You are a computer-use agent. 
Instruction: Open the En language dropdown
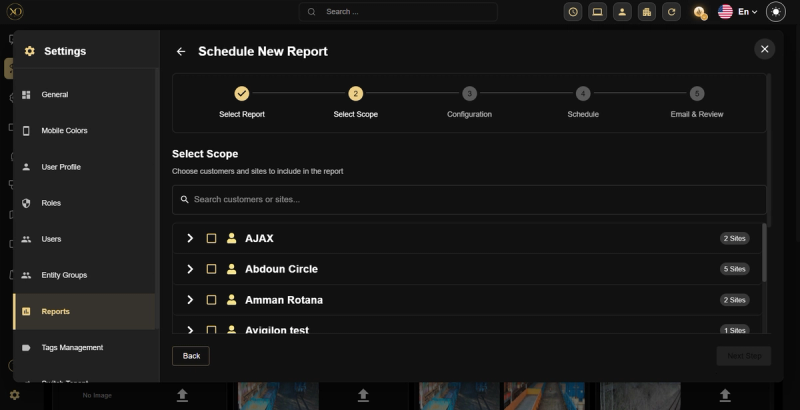(x=747, y=12)
